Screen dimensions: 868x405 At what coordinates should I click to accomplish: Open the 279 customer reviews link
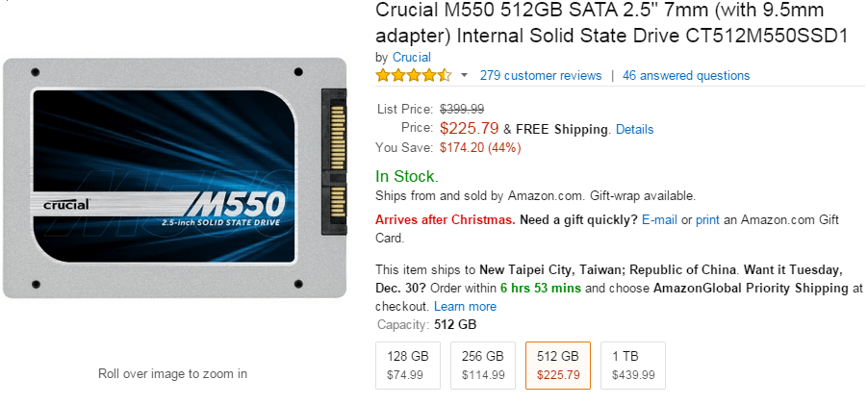click(540, 75)
